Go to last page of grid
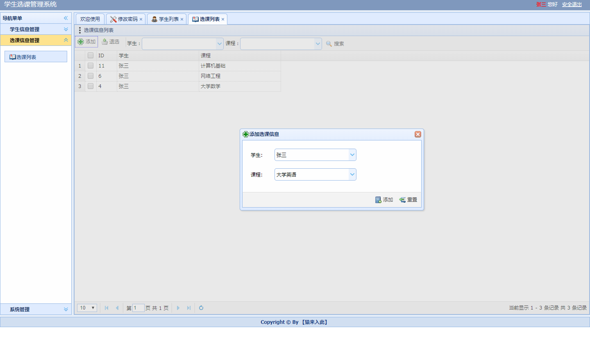 189,308
